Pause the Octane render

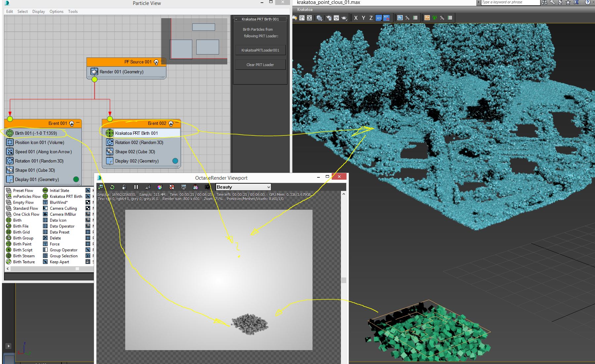(x=136, y=187)
